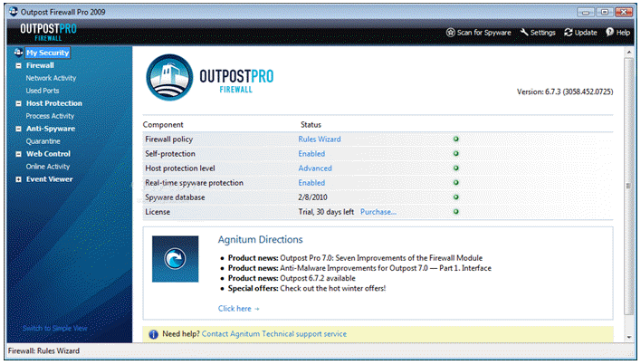Select Anti-Spyware in the sidebar

51,129
